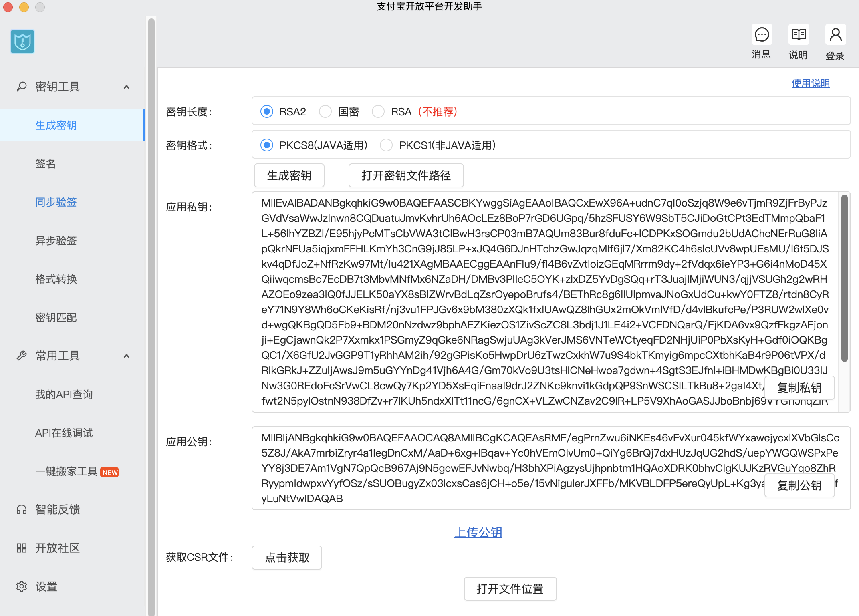Open the 使用说明 link
The image size is (859, 616).
point(811,83)
